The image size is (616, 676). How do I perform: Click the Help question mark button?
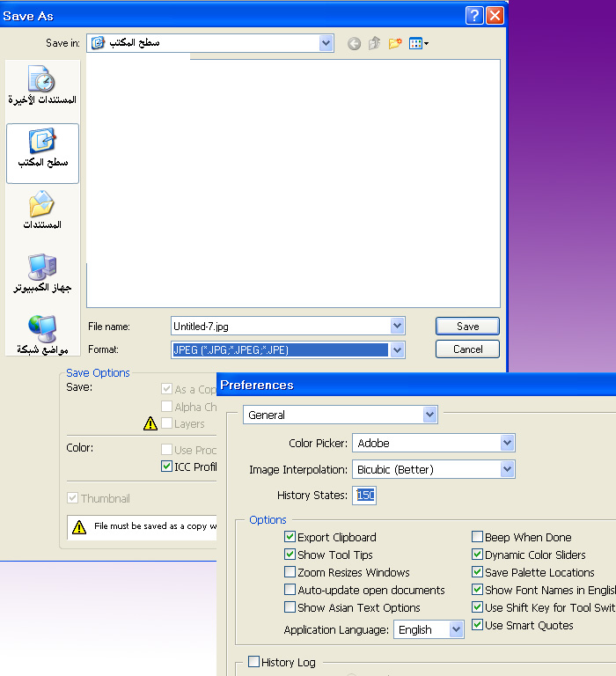[x=474, y=15]
